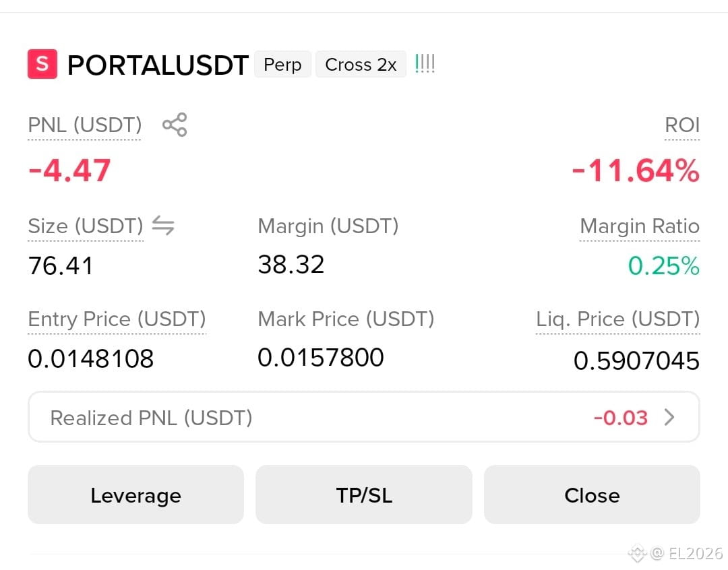Viewport: 728px width, 570px height.
Task: Close the PORTALUSDT position
Action: coord(592,495)
